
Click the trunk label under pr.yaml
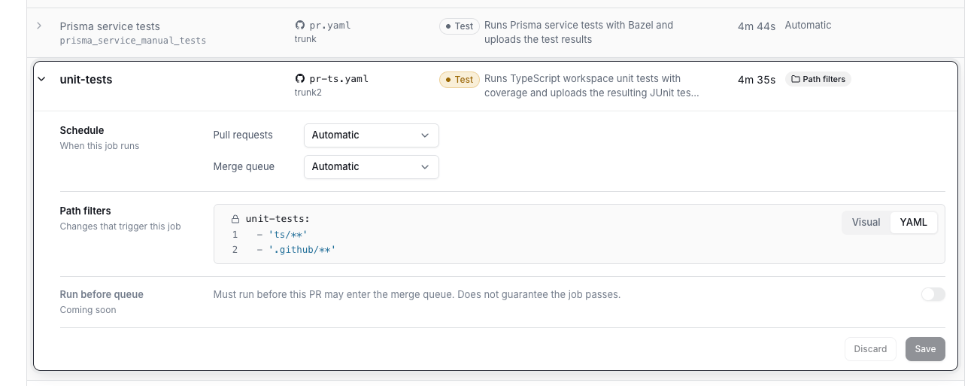point(305,39)
